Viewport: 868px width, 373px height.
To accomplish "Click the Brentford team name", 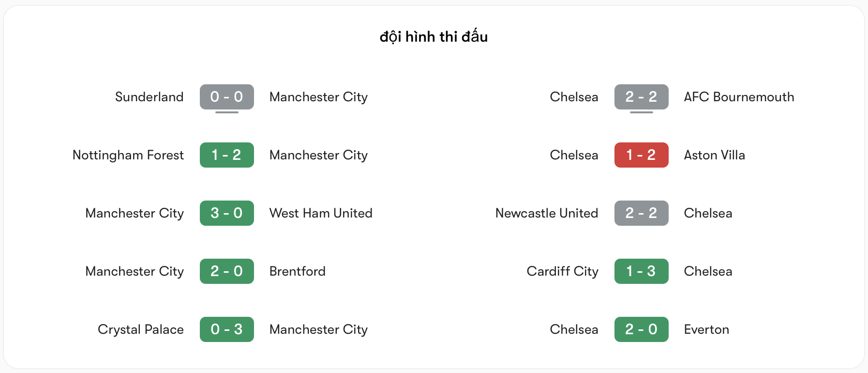I will 297,271.
